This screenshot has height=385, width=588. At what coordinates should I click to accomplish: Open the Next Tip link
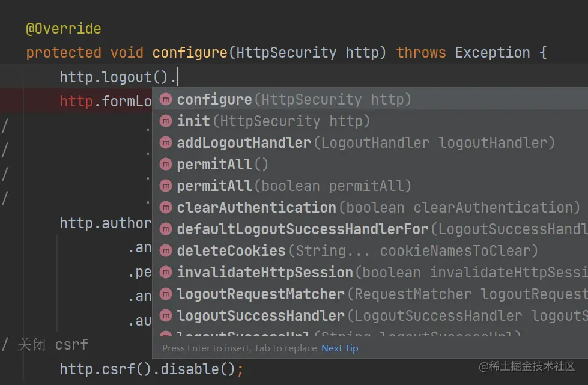[340, 348]
